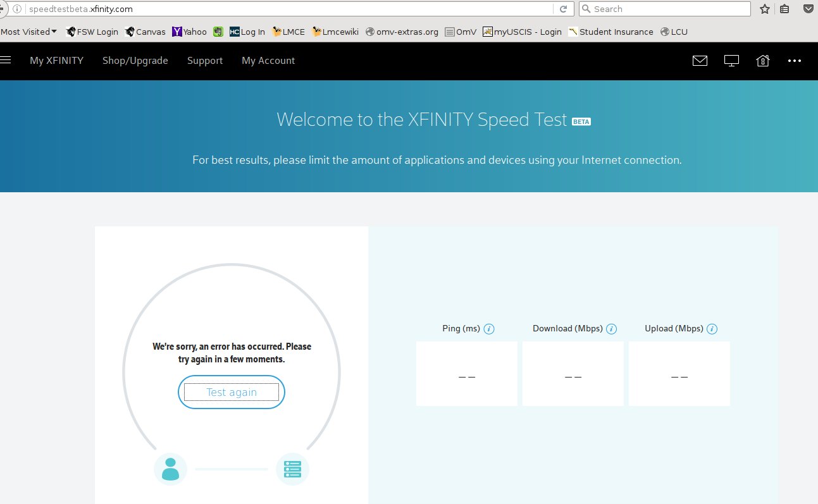The height and width of the screenshot is (504, 818).
Task: Open the three-dots more options icon
Action: 795,61
